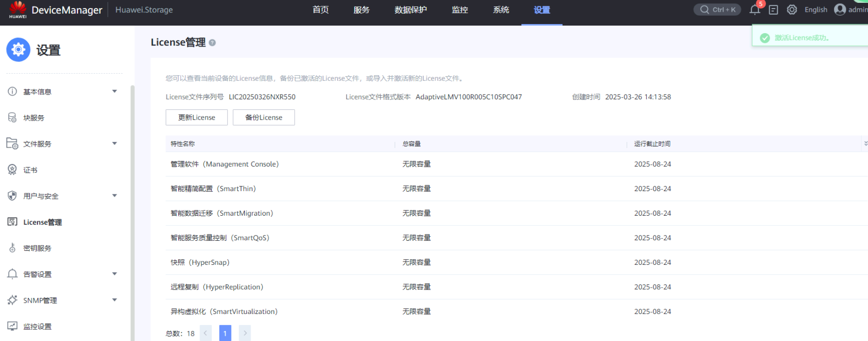Expand the 用户与安全 sidebar section
868x341 pixels.
pos(114,196)
